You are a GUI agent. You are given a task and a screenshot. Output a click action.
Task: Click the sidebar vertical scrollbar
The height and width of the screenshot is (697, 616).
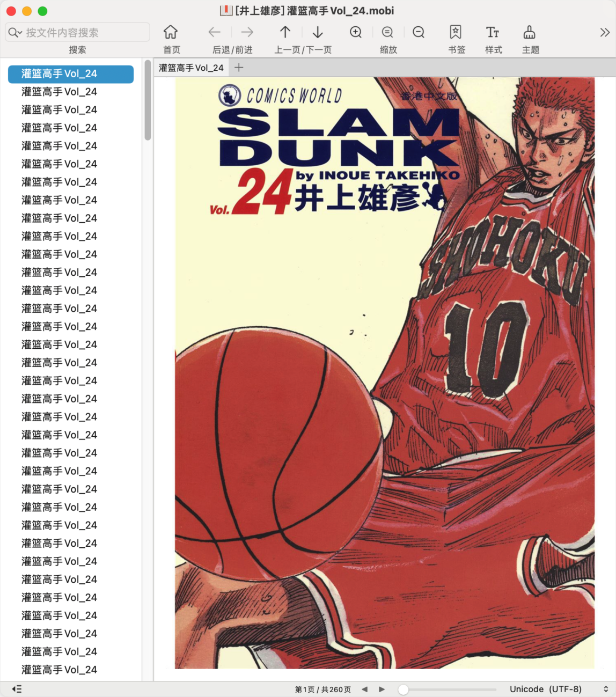click(x=148, y=100)
